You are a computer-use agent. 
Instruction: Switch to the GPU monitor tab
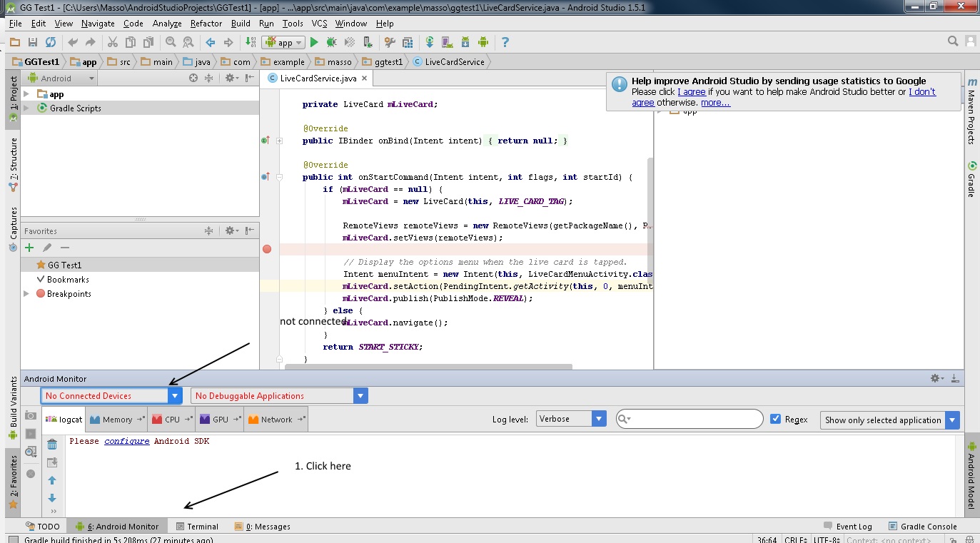click(220, 420)
